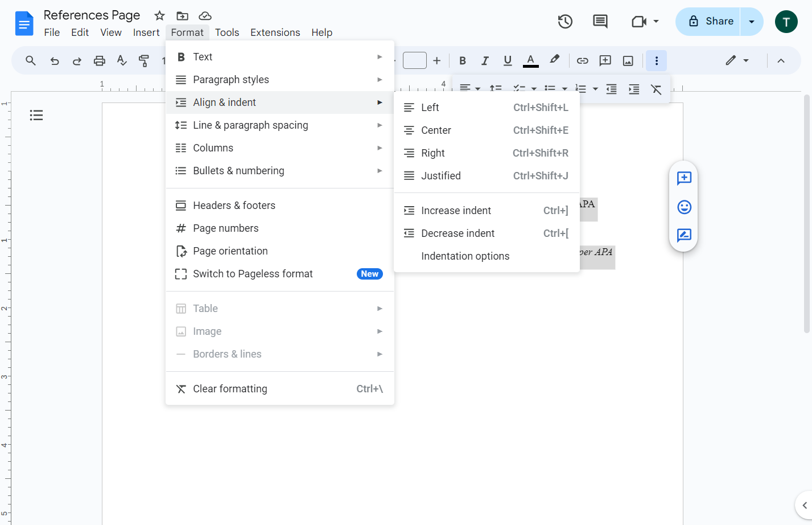Click the Share button
The width and height of the screenshot is (812, 525).
708,22
